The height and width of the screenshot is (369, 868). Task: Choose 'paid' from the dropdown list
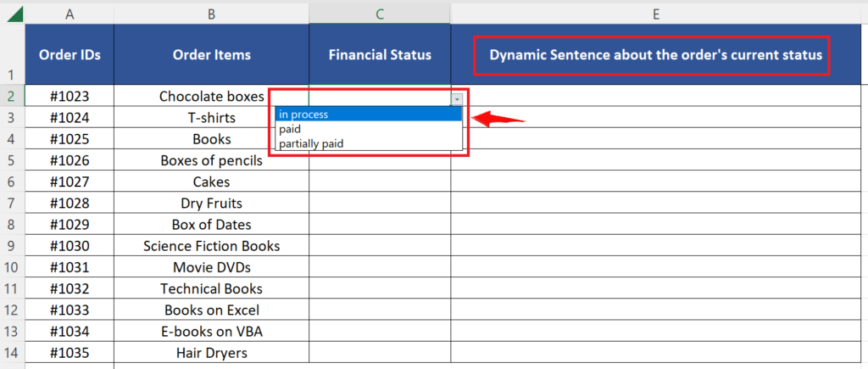[x=368, y=129]
